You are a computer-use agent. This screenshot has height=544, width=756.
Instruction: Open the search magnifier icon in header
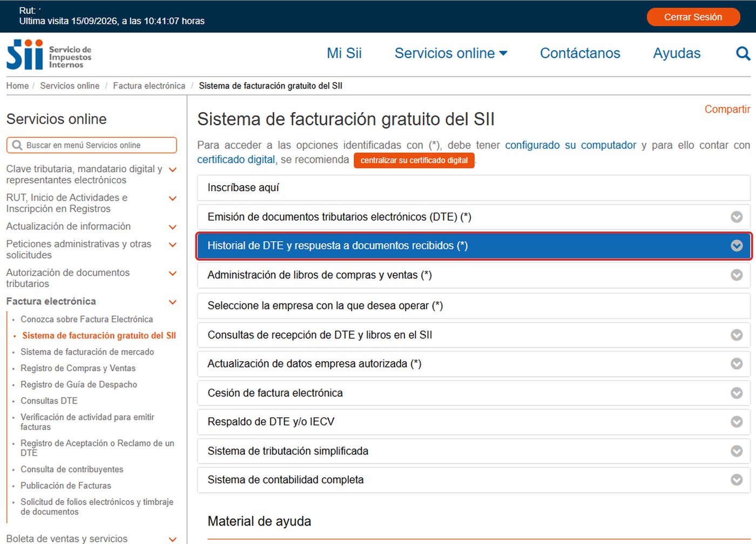[743, 53]
